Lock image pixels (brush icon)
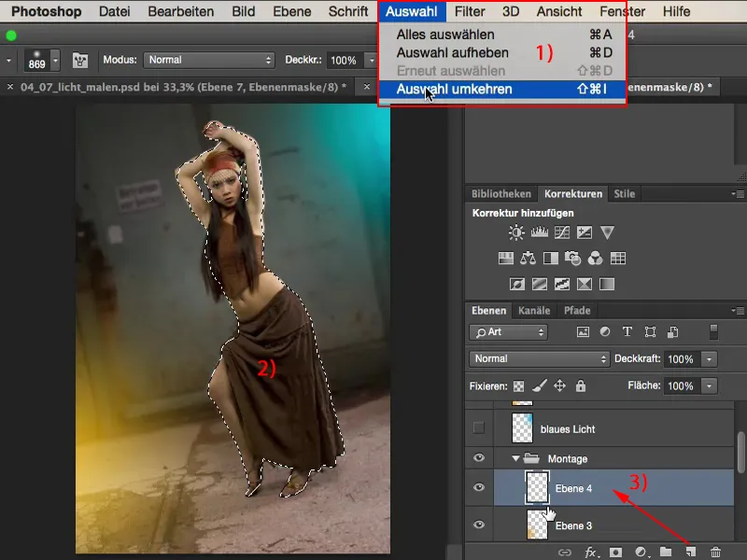This screenshot has height=560, width=747. pyautogui.click(x=540, y=385)
